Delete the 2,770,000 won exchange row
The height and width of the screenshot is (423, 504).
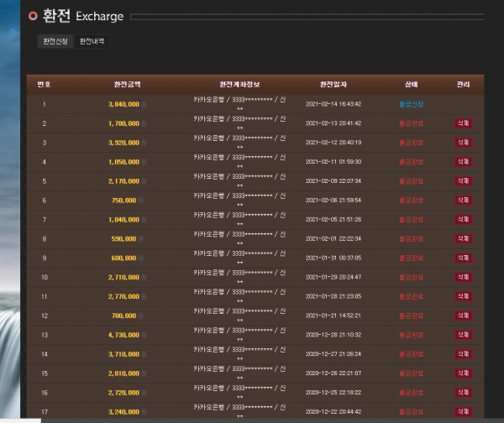coord(463,296)
